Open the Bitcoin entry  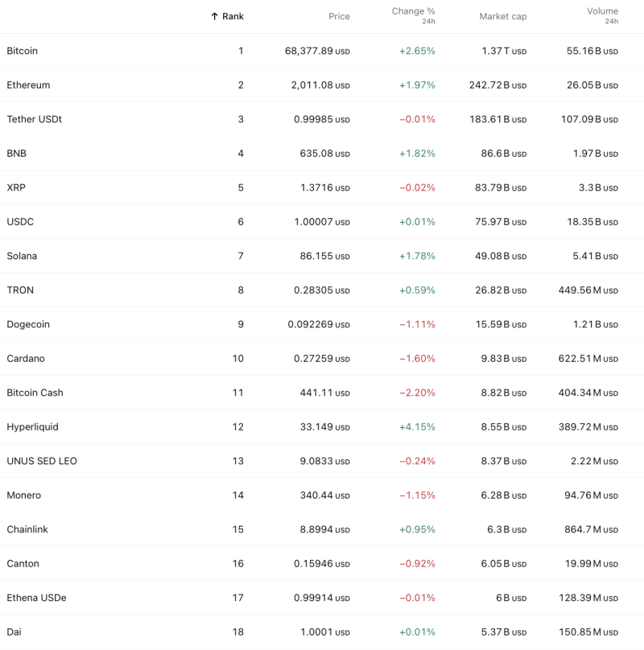pyautogui.click(x=22, y=51)
